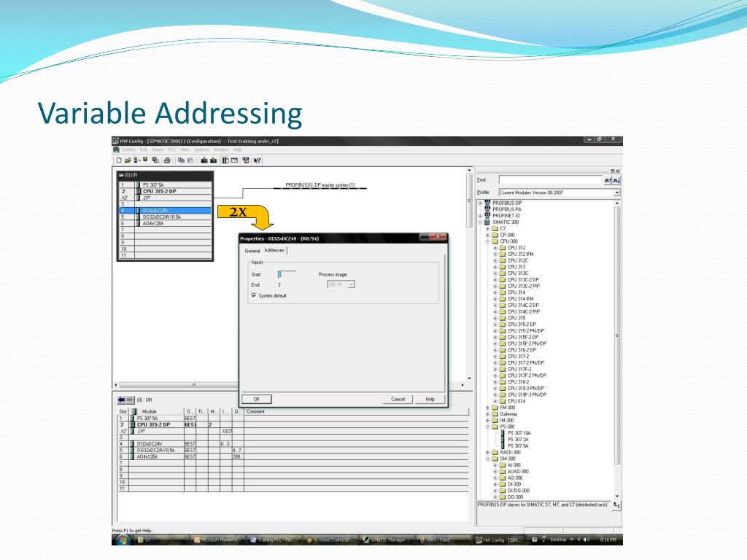Screen dimensions: 747x560
Task: Click the back arrow in detail view
Action: 122,400
